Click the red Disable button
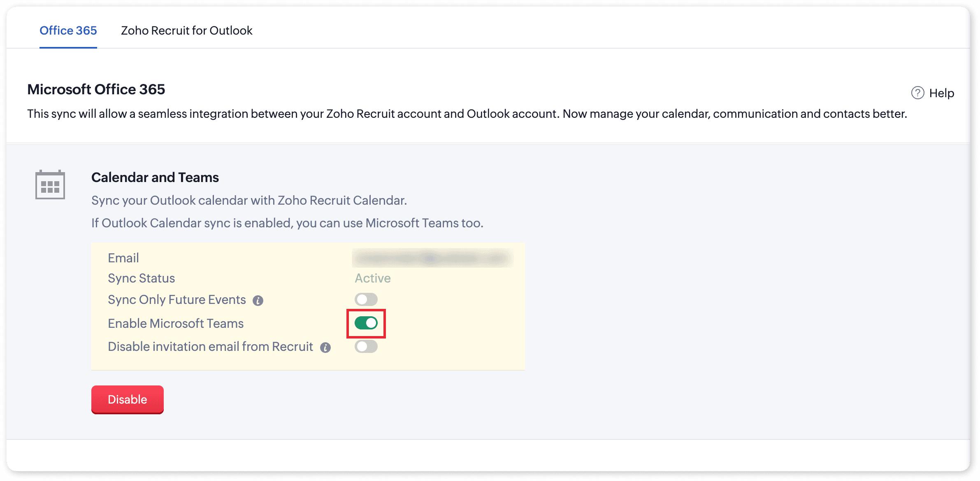The image size is (980, 481). coord(128,399)
